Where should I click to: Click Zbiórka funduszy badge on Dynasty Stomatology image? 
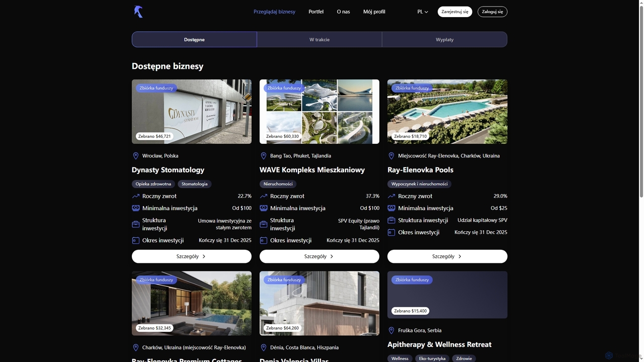point(156,88)
